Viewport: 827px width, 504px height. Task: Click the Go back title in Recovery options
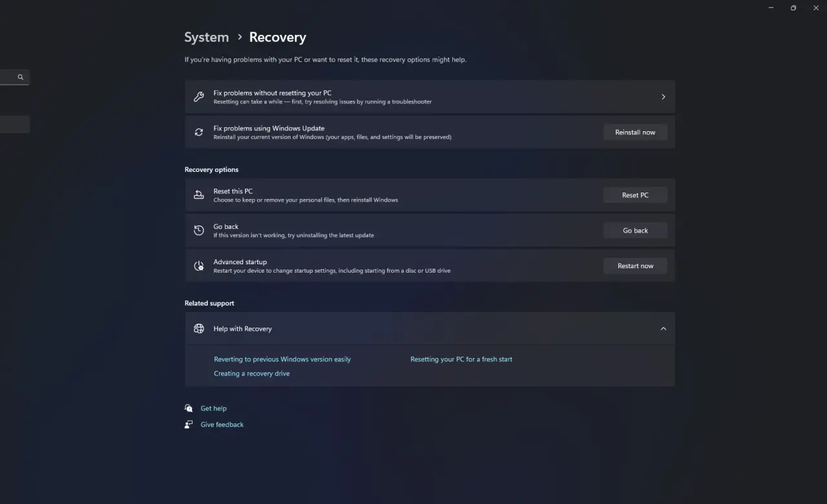226,227
